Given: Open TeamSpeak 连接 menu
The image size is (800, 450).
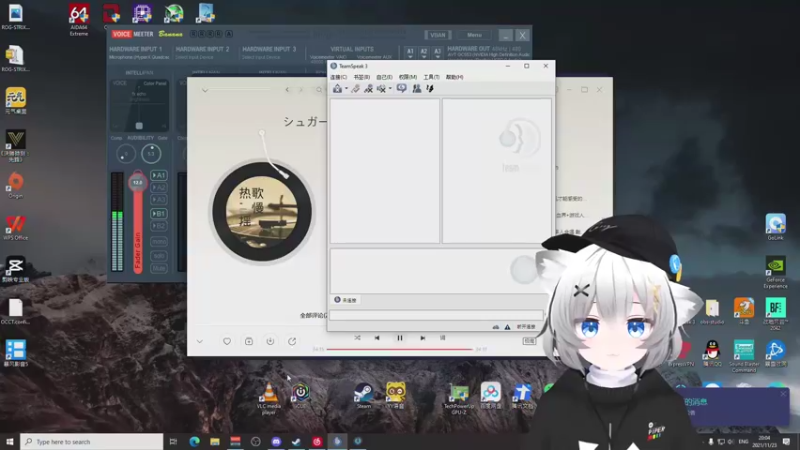Looking at the screenshot, I should point(338,77).
